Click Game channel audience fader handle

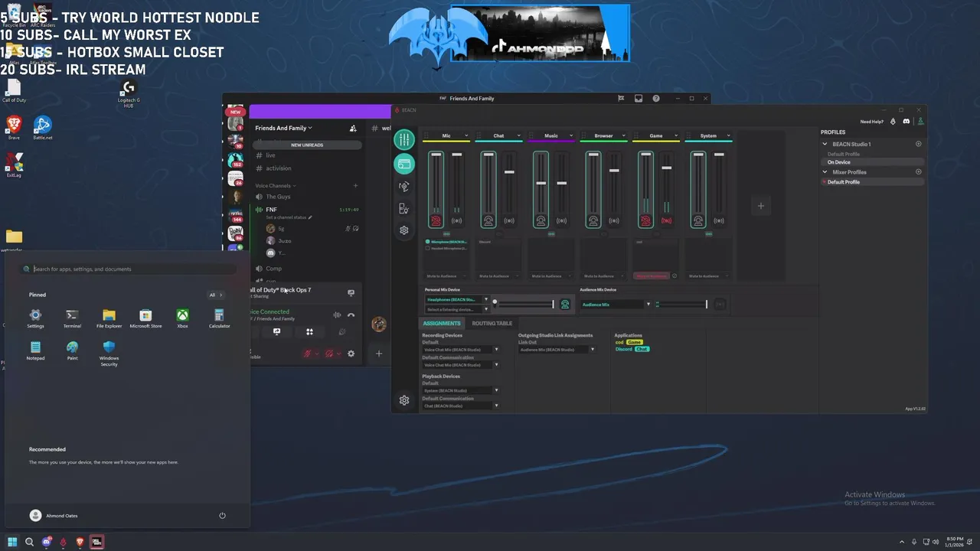[666, 168]
